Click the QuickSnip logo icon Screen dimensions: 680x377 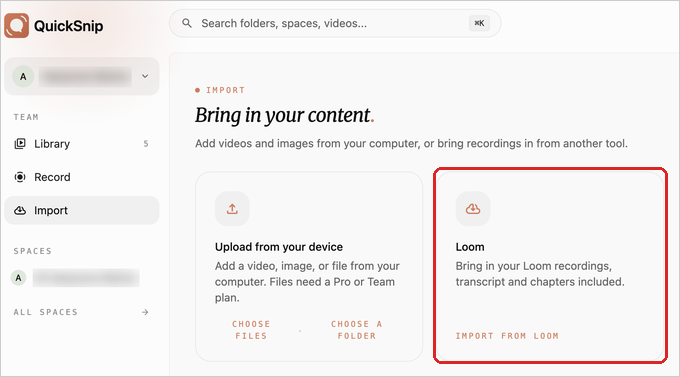tap(17, 25)
